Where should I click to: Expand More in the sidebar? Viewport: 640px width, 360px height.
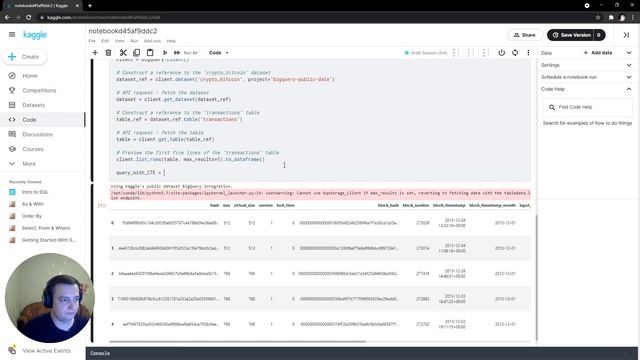29,164
